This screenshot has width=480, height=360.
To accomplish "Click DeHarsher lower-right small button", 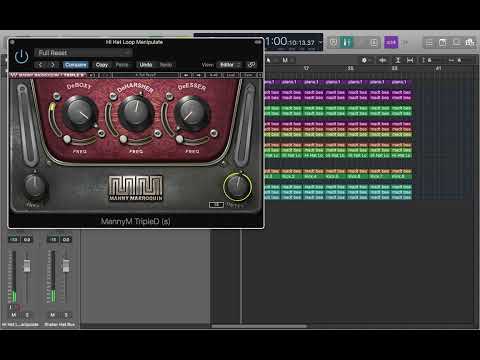I will pyautogui.click(x=158, y=133).
